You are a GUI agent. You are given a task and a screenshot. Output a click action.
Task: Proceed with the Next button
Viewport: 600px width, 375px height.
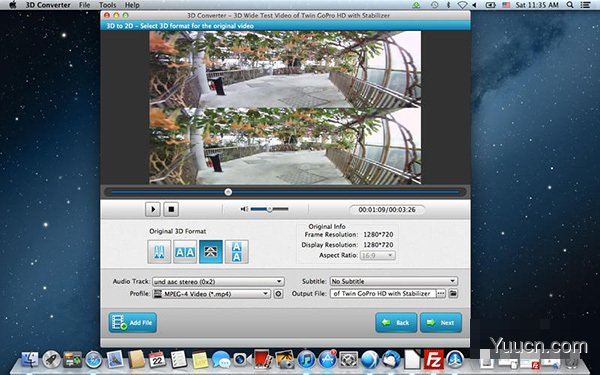pos(441,322)
